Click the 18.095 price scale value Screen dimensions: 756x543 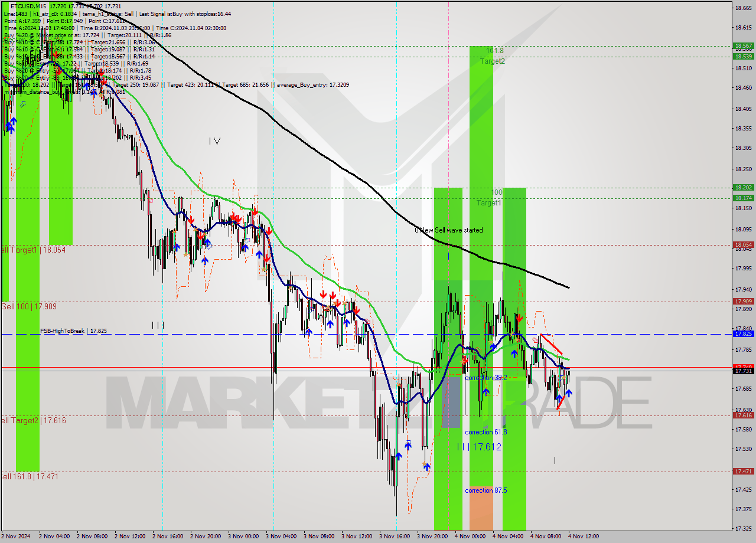click(x=743, y=229)
